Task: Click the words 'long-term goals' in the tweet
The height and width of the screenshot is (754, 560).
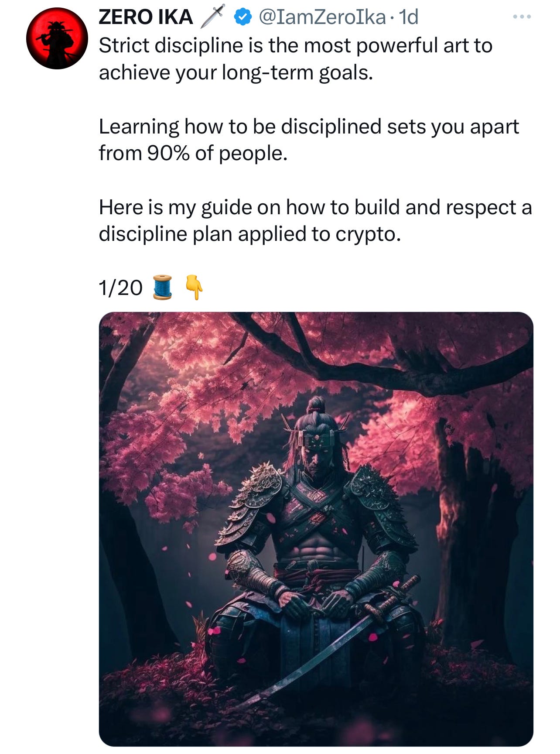Action: [297, 73]
